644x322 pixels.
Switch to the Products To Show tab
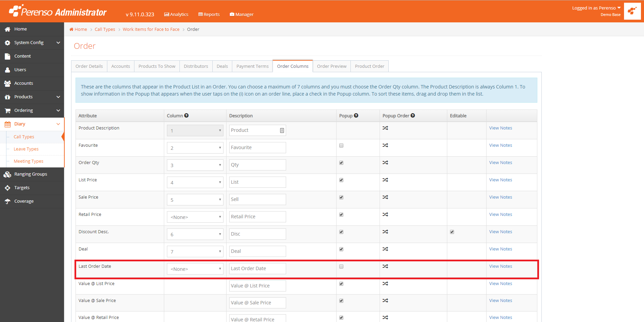click(x=157, y=66)
